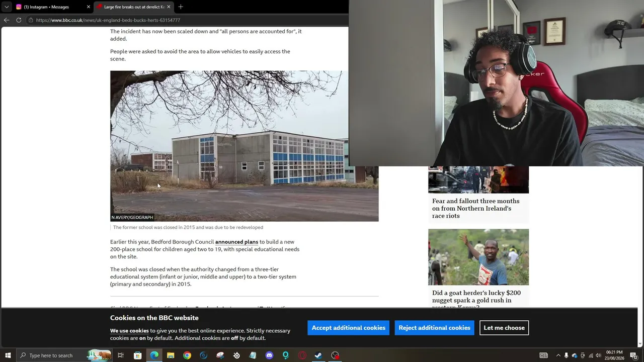Launch Opera GX from taskbar
The image size is (644, 362).
[x=302, y=355]
